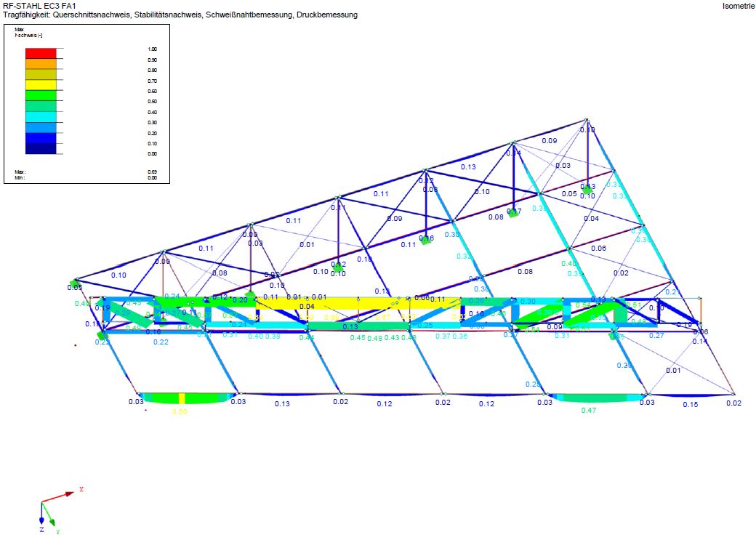756x540 pixels.
Task: Select green support symbol labeled 0.17
Action: [514, 212]
